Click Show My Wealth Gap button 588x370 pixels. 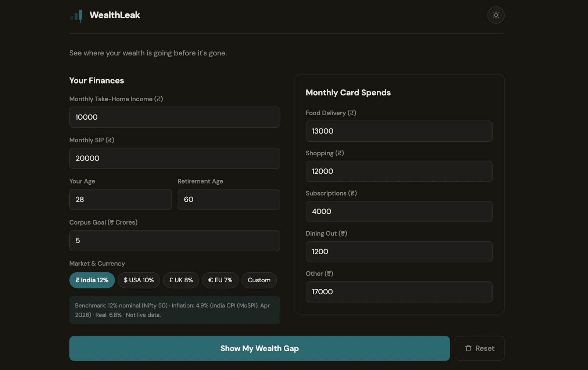(x=259, y=348)
